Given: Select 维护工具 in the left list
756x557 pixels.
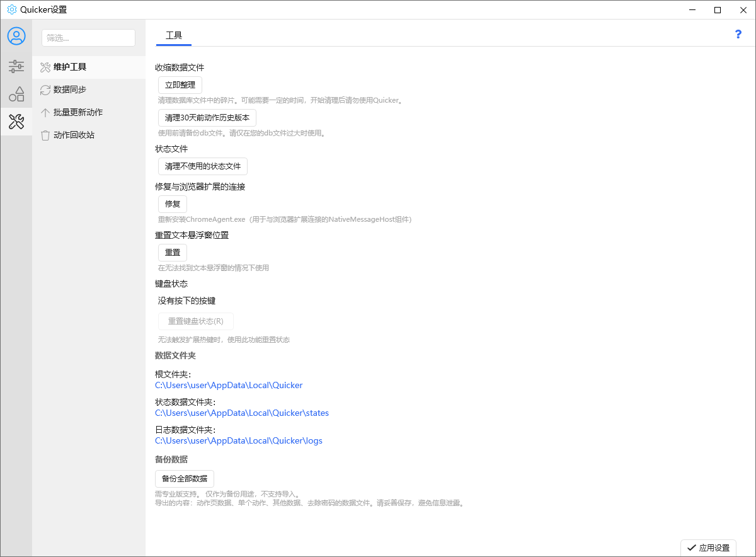Looking at the screenshot, I should pyautogui.click(x=69, y=67).
